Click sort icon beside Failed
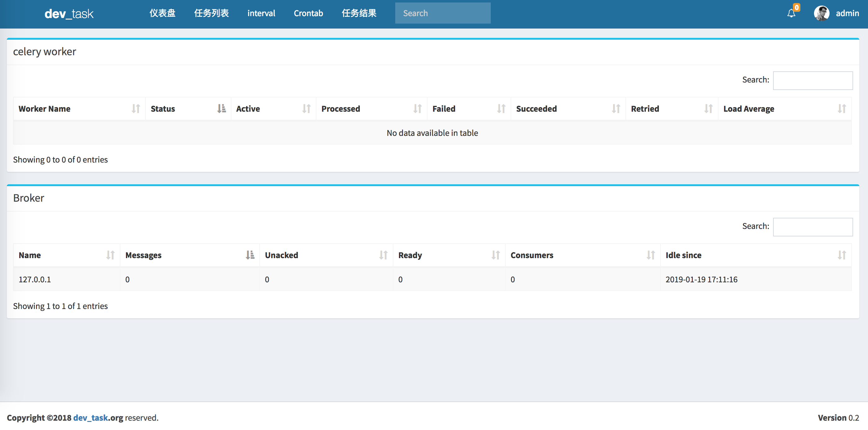This screenshot has width=868, height=430. coord(501,109)
